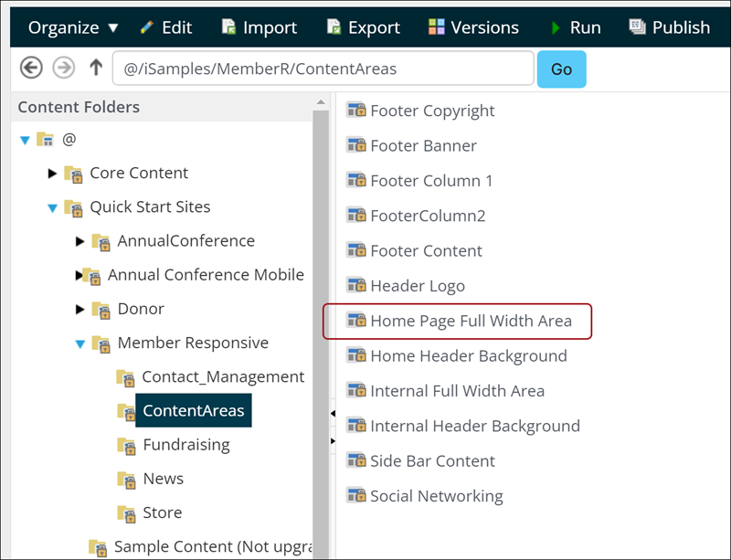Click the News locked folder icon
This screenshot has width=731, height=560.
click(x=126, y=481)
